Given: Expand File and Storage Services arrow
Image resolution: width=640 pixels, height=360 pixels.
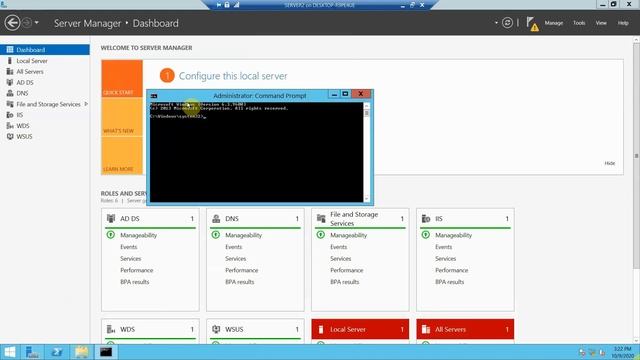Looking at the screenshot, I should (86, 104).
